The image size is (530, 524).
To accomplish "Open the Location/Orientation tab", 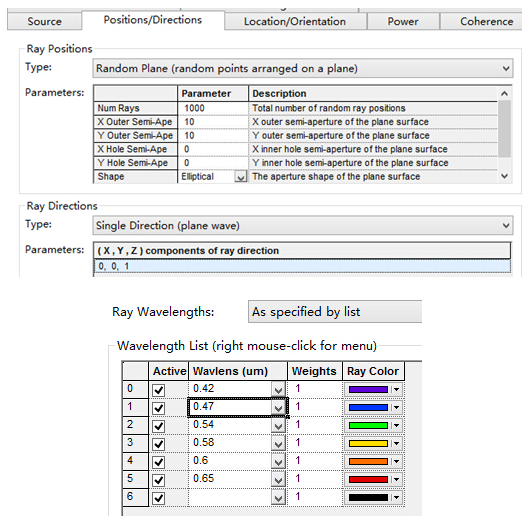I will pyautogui.click(x=295, y=21).
